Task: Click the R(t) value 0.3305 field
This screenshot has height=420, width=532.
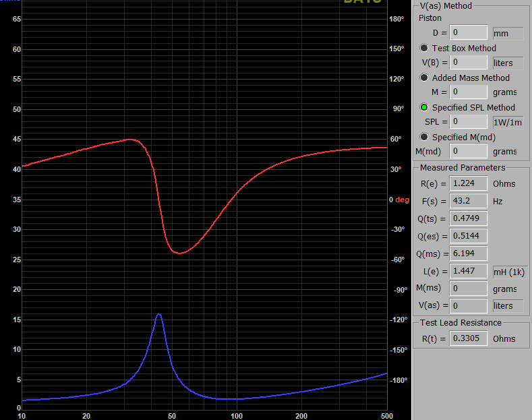Action: tap(468, 338)
